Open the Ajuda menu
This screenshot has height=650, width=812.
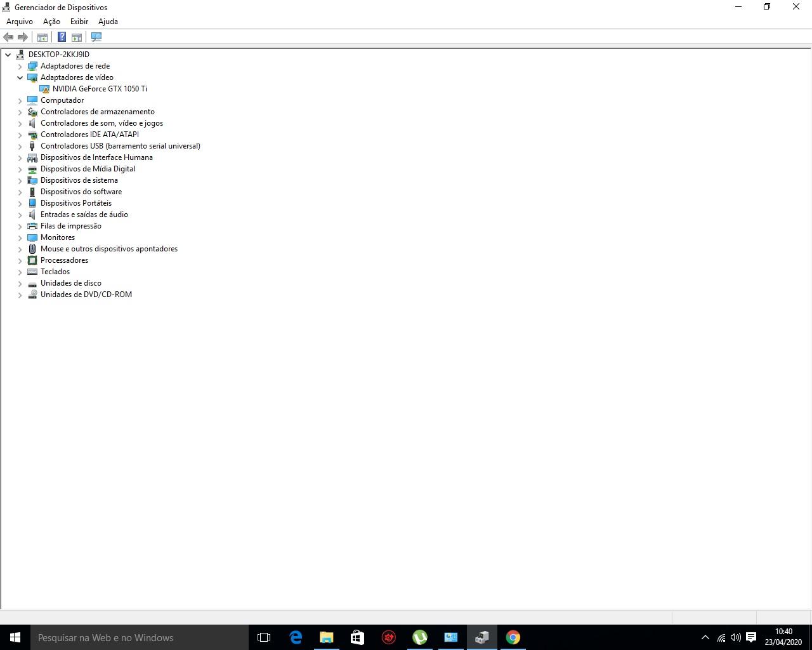click(108, 22)
